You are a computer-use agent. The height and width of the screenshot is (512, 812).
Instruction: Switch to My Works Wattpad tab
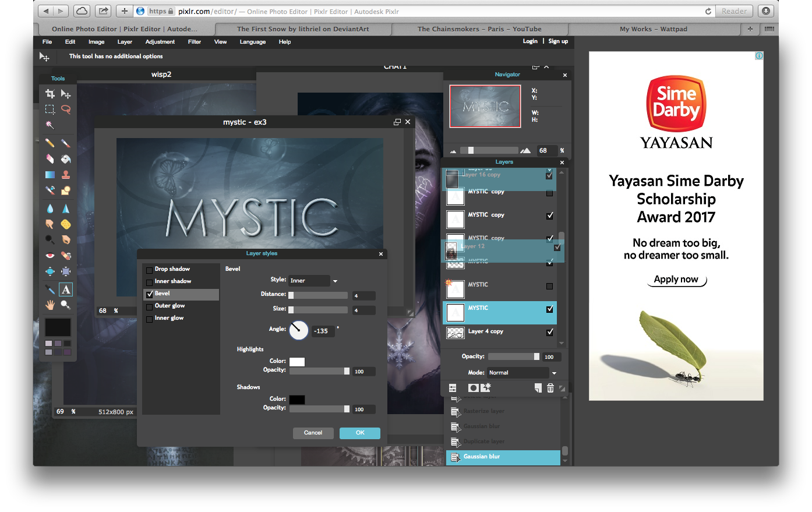pyautogui.click(x=654, y=29)
